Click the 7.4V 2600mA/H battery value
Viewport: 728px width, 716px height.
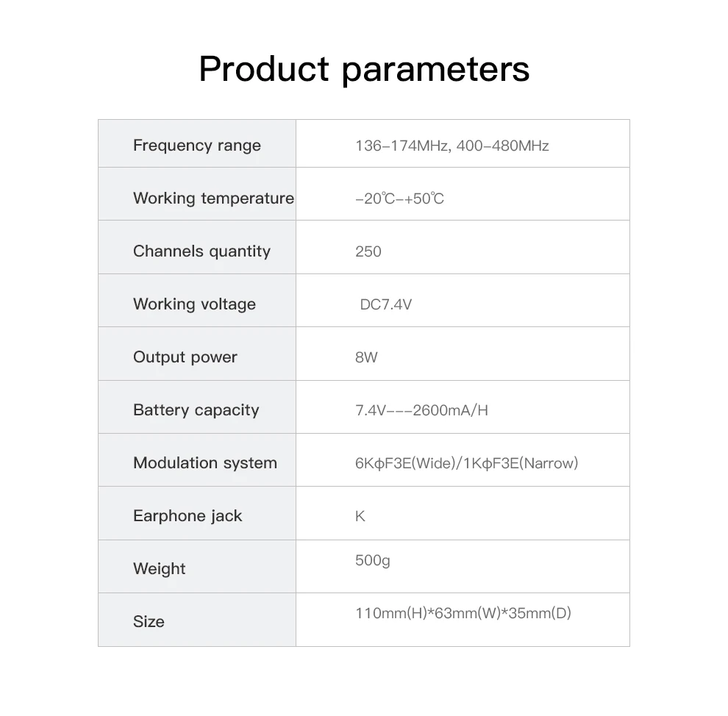pos(421,410)
